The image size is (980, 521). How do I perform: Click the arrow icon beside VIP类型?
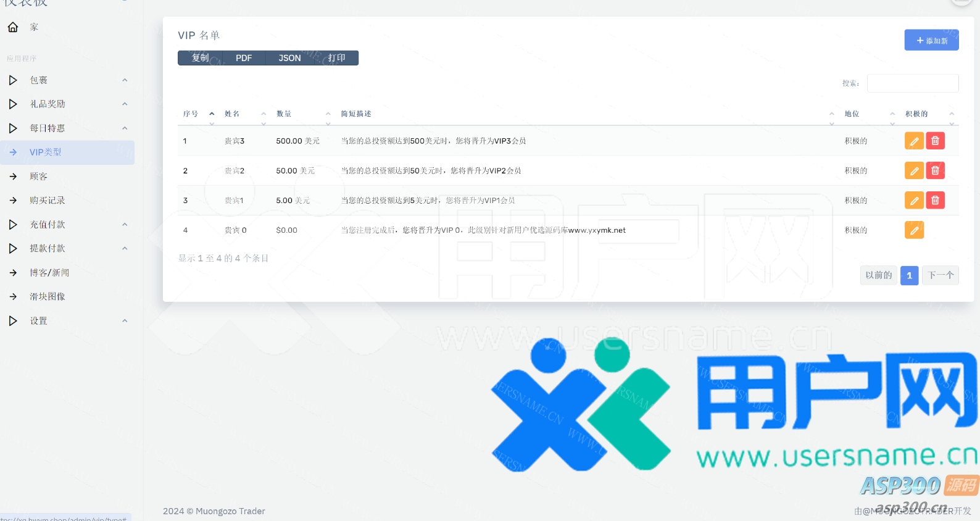click(x=13, y=152)
